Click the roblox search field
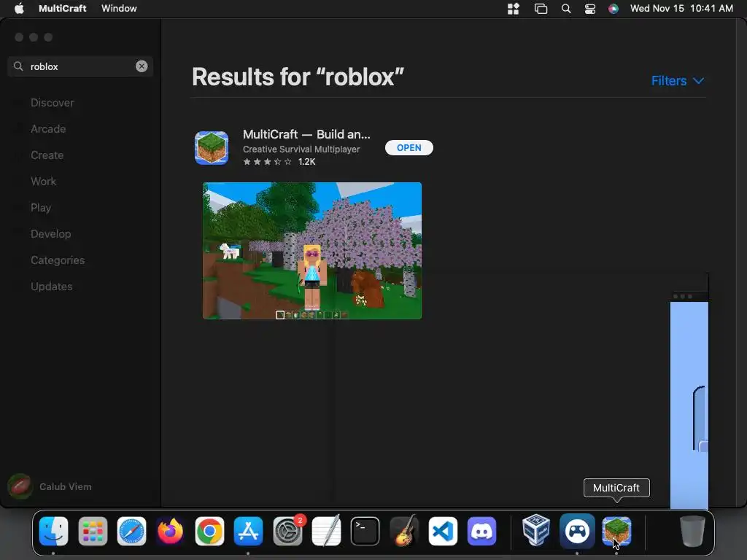 [x=80, y=66]
